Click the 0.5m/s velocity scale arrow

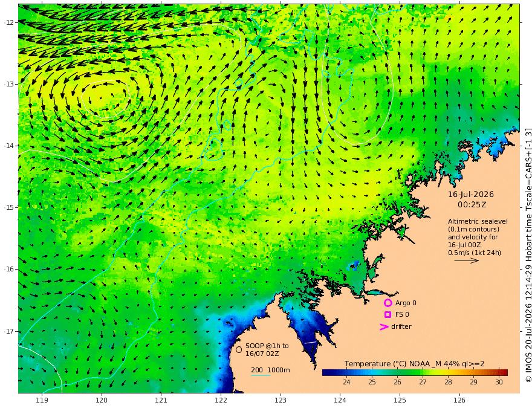click(467, 261)
